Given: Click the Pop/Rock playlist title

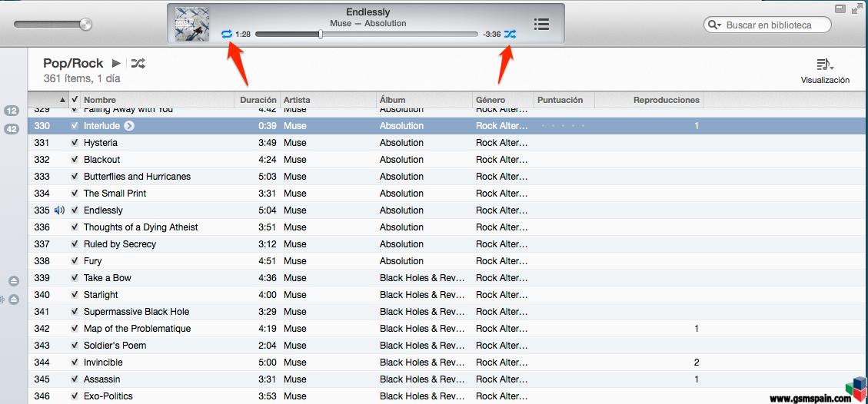Looking at the screenshot, I should tap(73, 63).
